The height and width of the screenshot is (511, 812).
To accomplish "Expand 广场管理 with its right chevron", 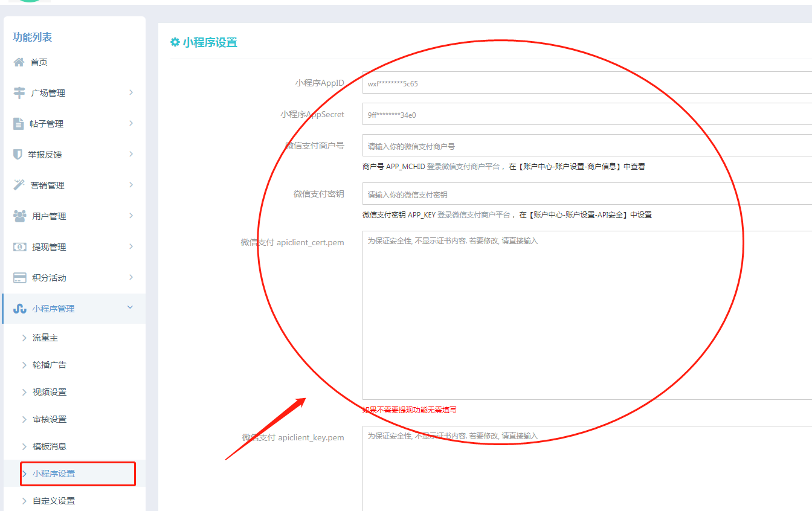I will [x=130, y=92].
